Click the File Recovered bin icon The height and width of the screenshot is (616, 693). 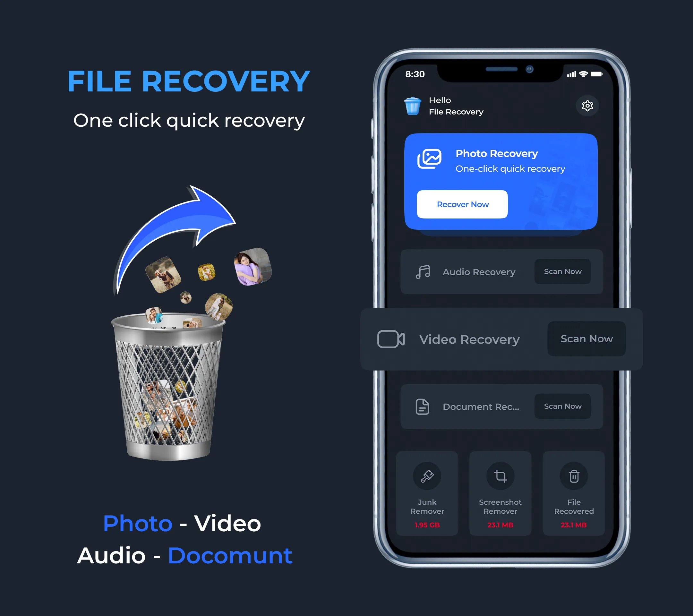tap(575, 476)
